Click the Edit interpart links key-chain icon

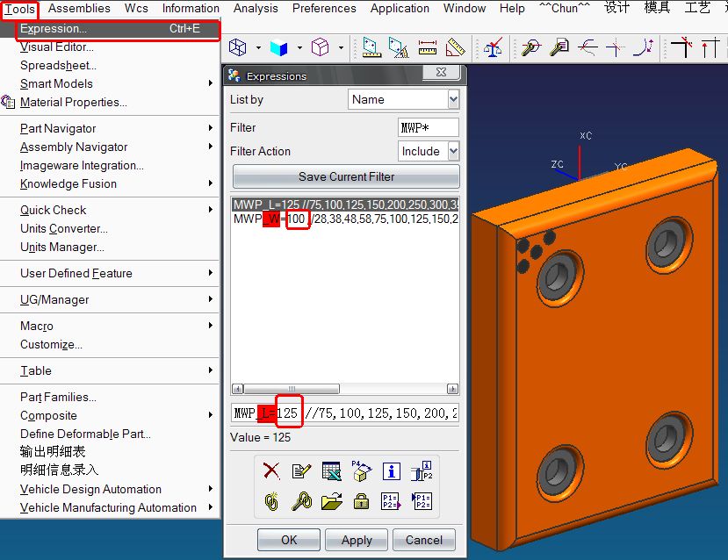[x=301, y=501]
